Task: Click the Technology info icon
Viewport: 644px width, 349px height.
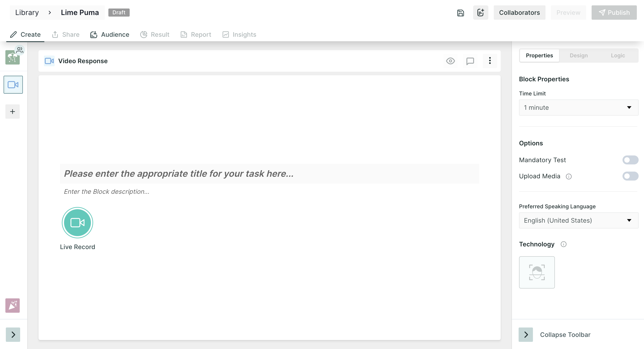Action: [563, 244]
